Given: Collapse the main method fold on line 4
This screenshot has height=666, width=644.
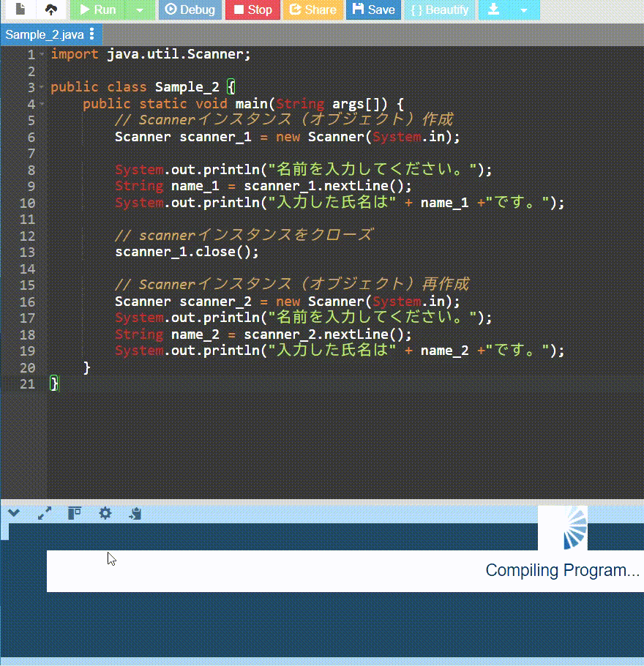Looking at the screenshot, I should click(x=42, y=104).
